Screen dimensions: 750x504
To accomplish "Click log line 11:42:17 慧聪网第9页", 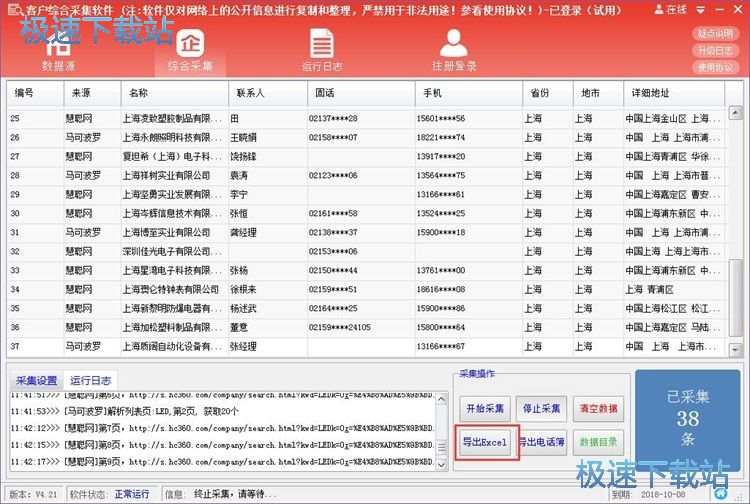I will tap(222, 462).
